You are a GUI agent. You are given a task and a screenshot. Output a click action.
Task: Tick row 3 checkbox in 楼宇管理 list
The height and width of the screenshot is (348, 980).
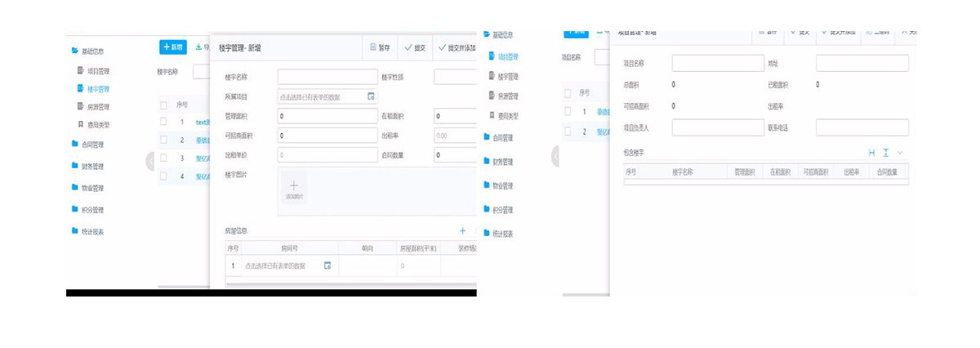tap(164, 158)
